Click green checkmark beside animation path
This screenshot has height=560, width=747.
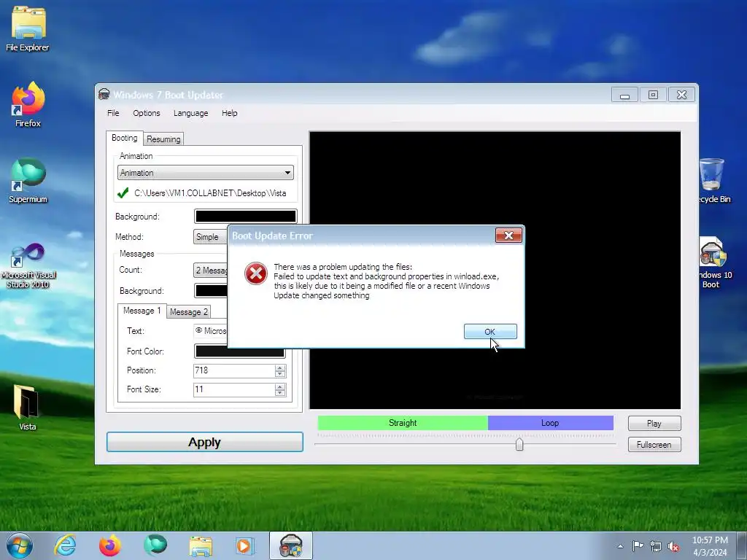click(123, 192)
